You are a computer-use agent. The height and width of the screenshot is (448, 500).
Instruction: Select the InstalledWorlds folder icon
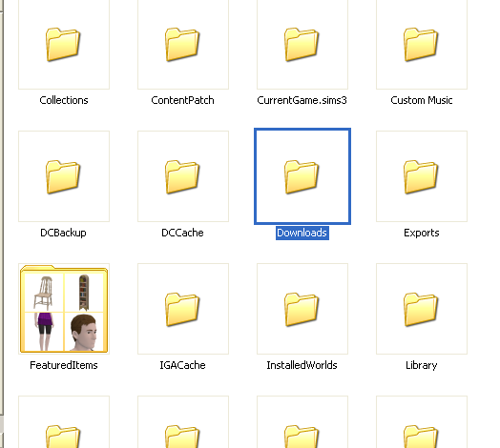coord(302,309)
